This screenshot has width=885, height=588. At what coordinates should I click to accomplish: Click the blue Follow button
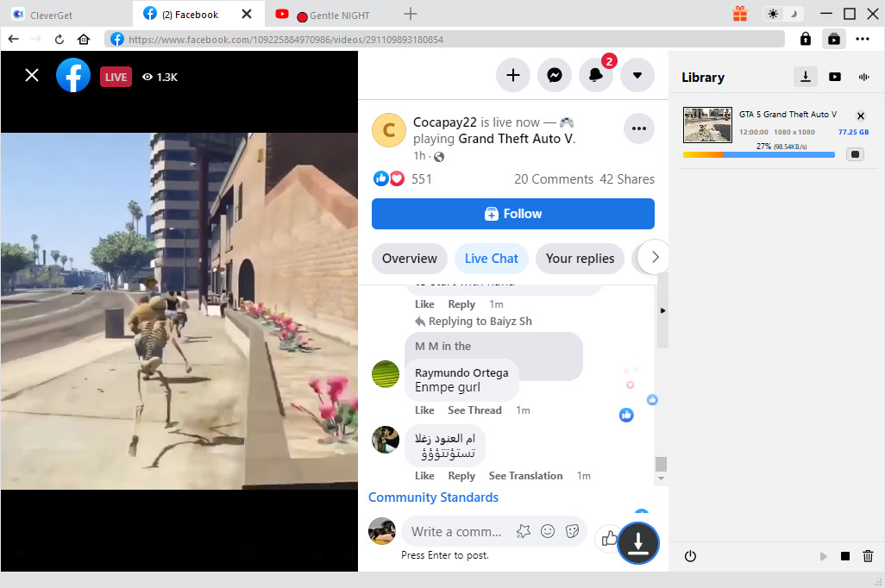(512, 214)
